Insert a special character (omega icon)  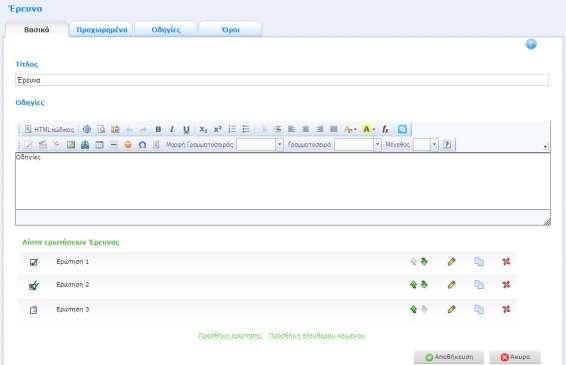pos(142,145)
